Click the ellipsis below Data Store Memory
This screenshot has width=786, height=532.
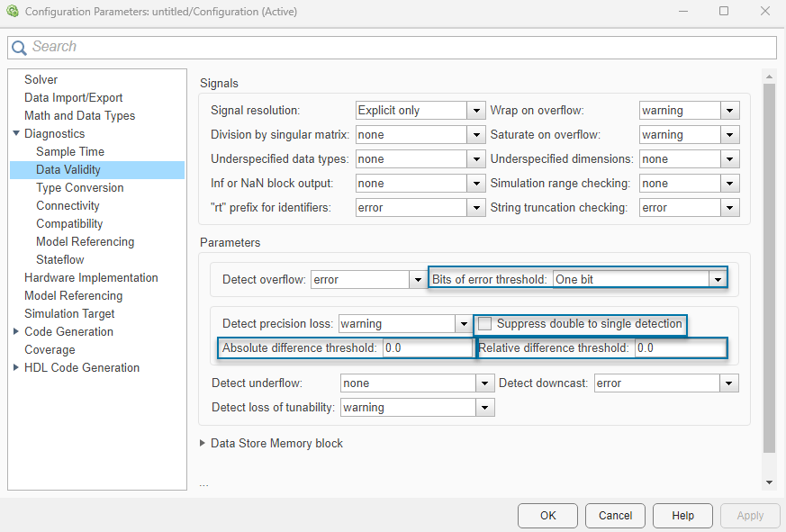[x=203, y=484]
